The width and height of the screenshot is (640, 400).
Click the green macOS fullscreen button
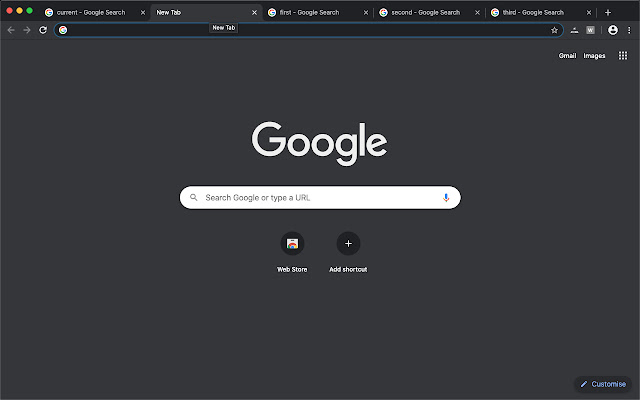29,11
